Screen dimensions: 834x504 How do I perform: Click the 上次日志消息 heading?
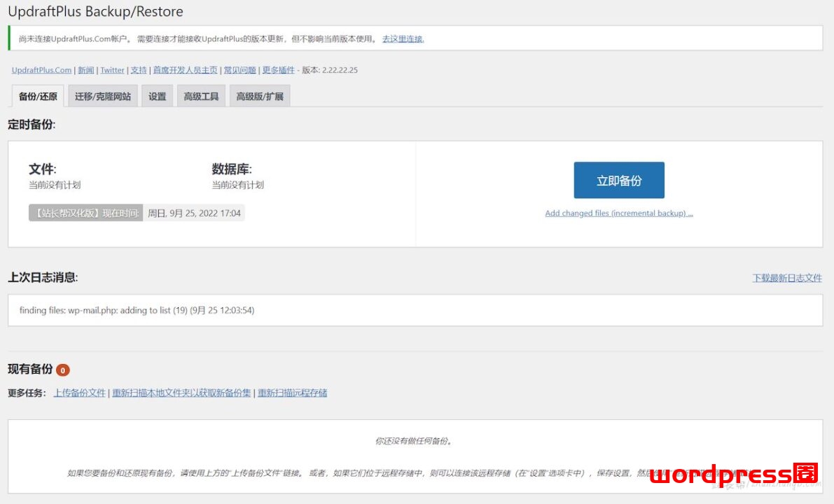[43, 277]
